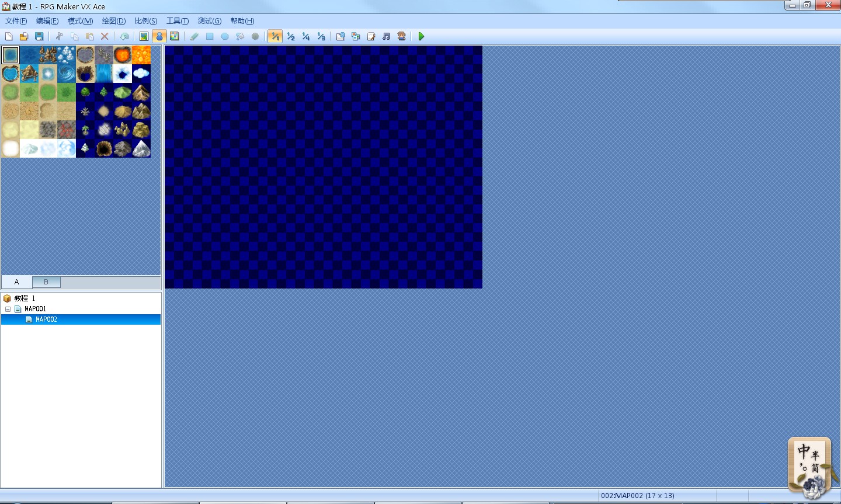Screen dimensions: 841x504
Task: Open the 绘图(D) menu
Action: pos(114,21)
